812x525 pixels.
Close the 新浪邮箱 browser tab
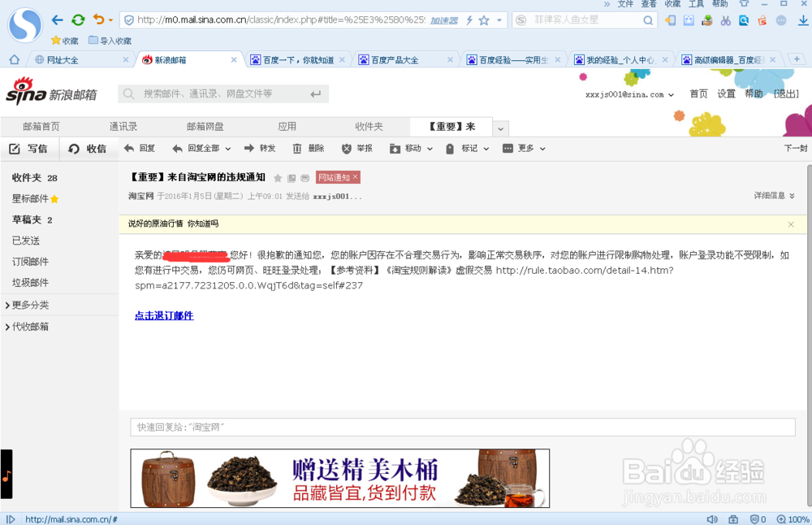click(x=234, y=60)
